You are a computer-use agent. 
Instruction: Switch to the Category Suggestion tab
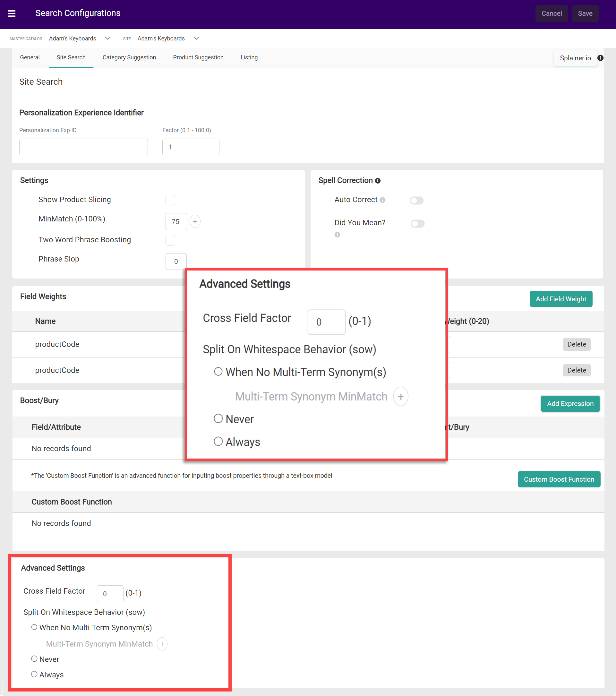[129, 57]
